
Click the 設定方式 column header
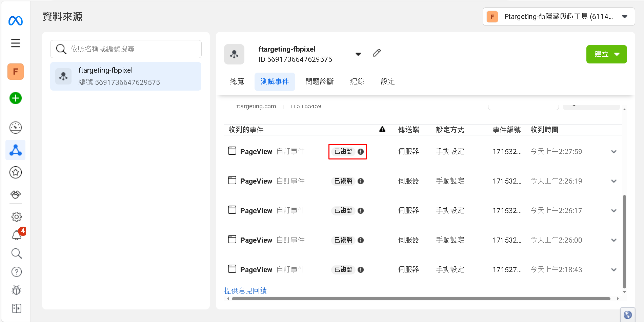pyautogui.click(x=450, y=130)
